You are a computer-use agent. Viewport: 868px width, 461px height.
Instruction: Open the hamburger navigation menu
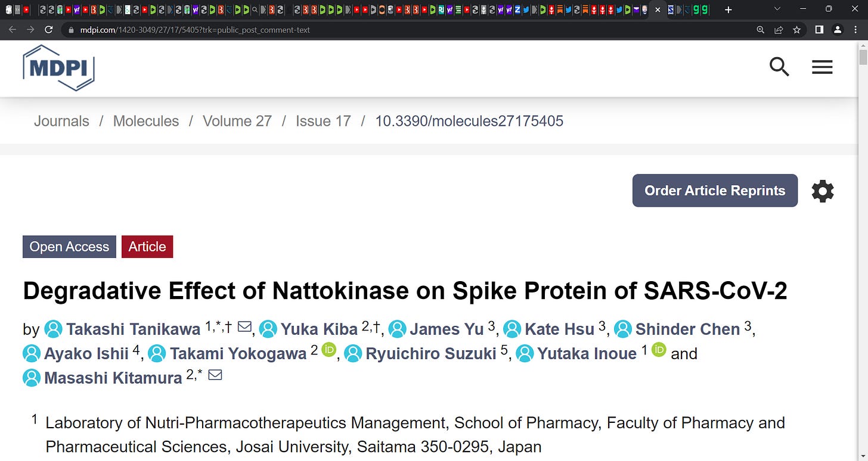click(x=822, y=67)
